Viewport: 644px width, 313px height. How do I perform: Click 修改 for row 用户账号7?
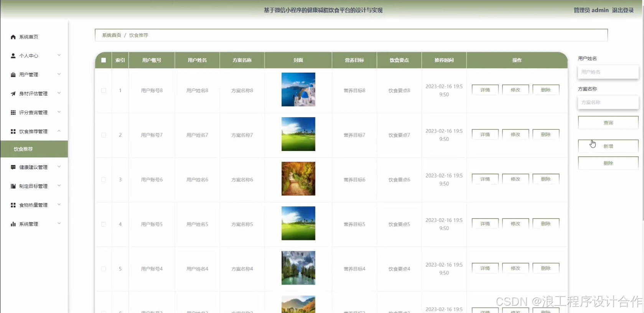[x=516, y=134]
